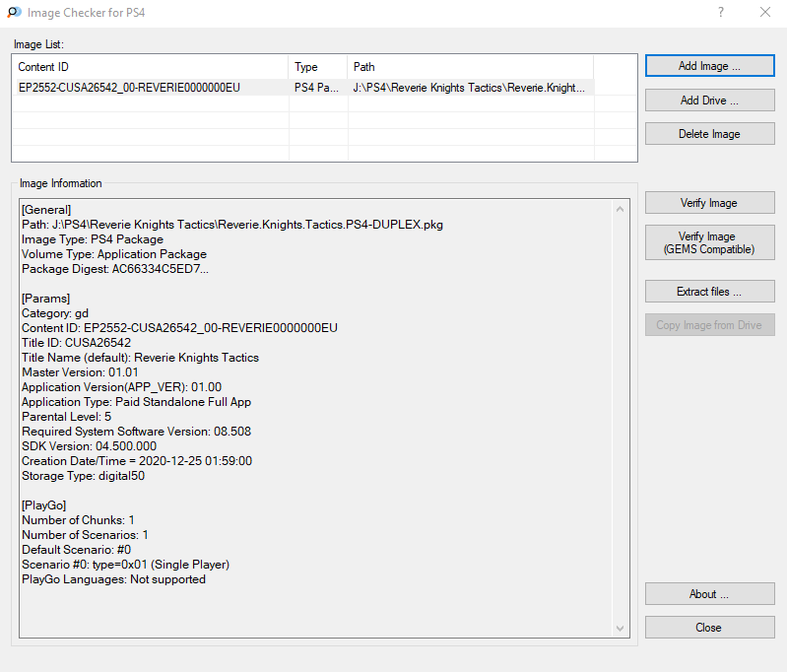Screen dimensions: 787x672
Task: Click the SDK Version: 04.500.000 line
Action: tap(89, 446)
